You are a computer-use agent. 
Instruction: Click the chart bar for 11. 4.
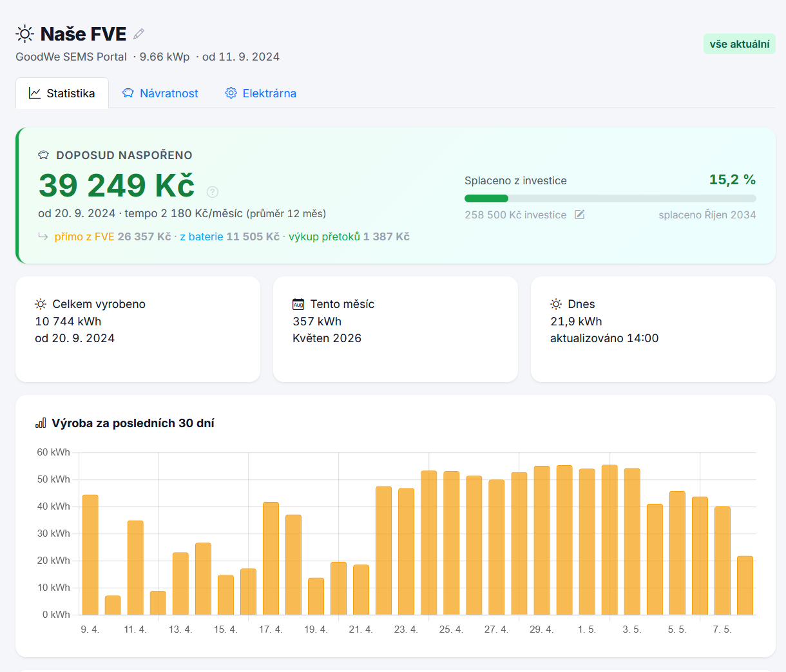[x=135, y=568]
